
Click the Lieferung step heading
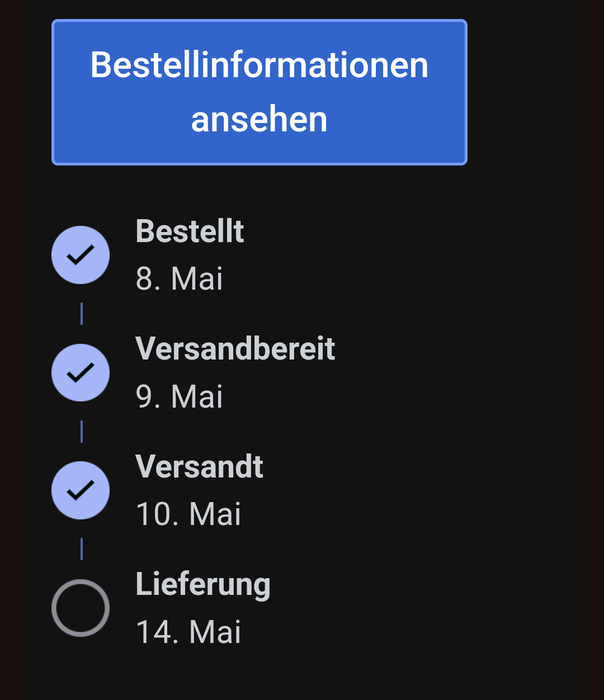(x=203, y=585)
